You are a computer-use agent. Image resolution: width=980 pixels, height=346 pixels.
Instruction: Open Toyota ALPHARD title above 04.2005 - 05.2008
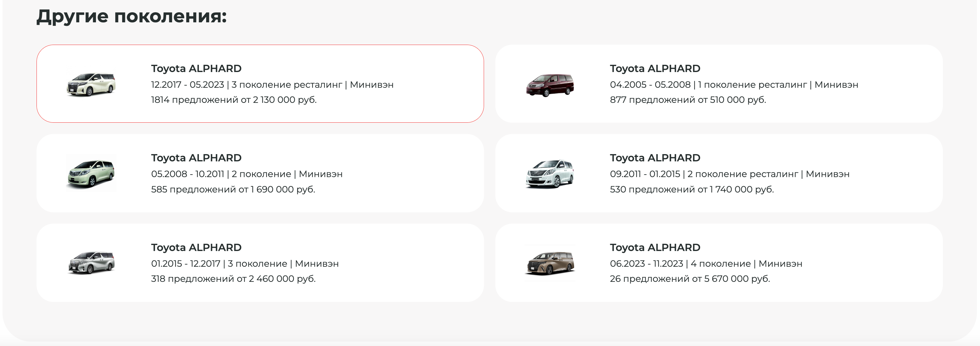point(655,69)
